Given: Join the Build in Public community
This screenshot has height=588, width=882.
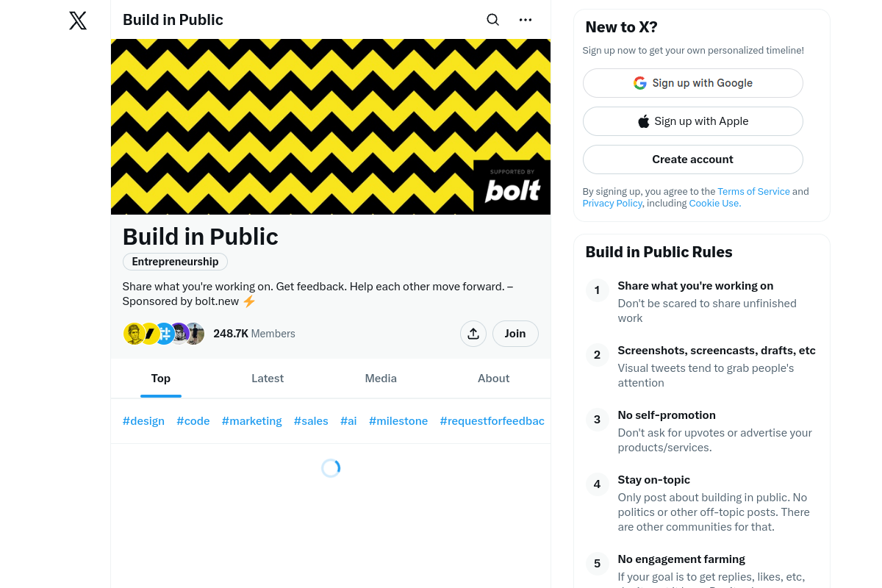Looking at the screenshot, I should coord(514,333).
